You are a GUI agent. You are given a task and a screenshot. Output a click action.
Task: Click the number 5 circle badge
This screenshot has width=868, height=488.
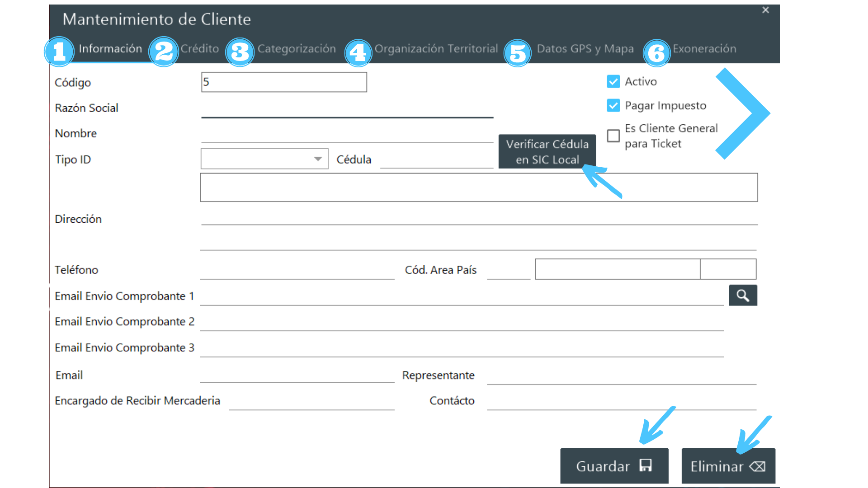pos(517,53)
